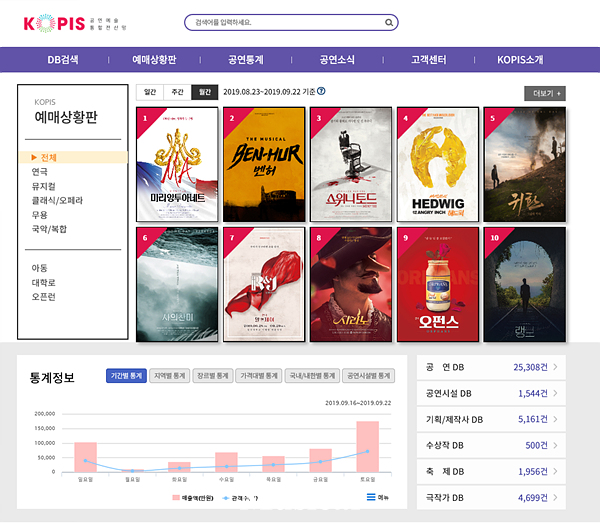Open rank 6 사의찬미 poster

pyautogui.click(x=177, y=284)
